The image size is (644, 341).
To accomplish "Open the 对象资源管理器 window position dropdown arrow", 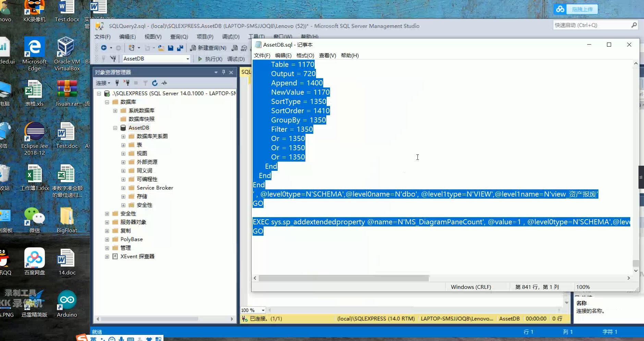I will (216, 72).
